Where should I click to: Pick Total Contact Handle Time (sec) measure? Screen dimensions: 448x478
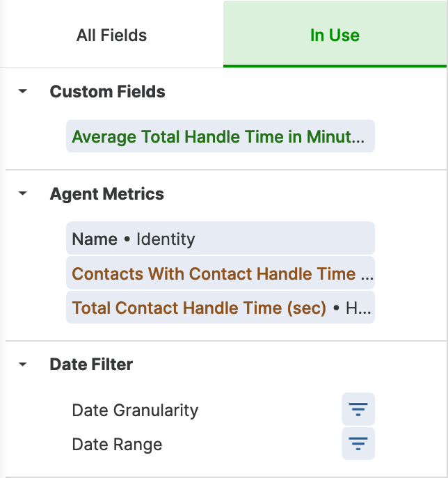click(221, 308)
